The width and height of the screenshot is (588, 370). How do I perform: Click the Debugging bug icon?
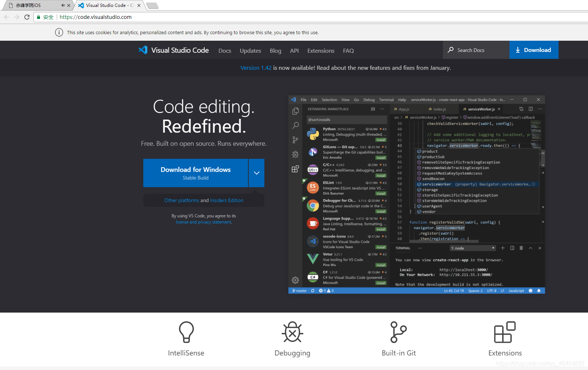(292, 332)
